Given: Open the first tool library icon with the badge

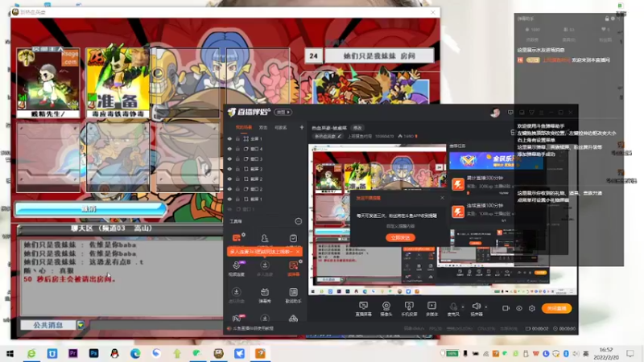Looking at the screenshot, I should pos(237,238).
